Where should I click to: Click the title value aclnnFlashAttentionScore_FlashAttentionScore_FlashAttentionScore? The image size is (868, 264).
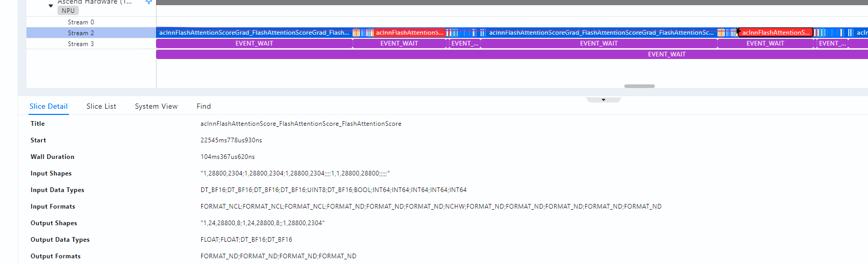click(301, 124)
